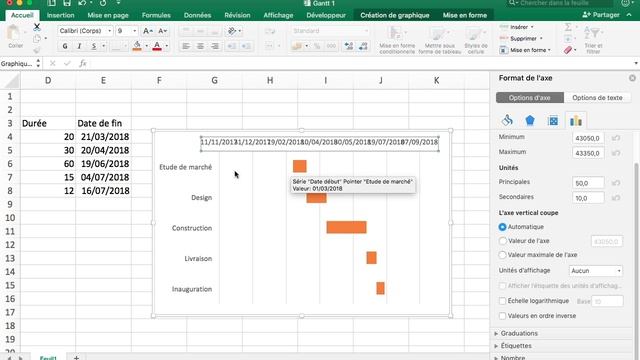Screen dimensions: 640x360
Task: Open Unités d'affichage Aucun dropdown
Action: coord(596,271)
